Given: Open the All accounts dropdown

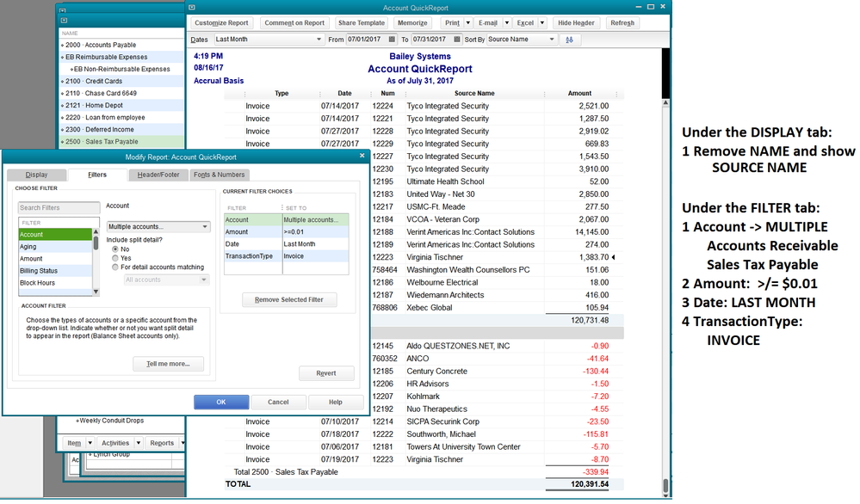Looking at the screenshot, I should [166, 280].
